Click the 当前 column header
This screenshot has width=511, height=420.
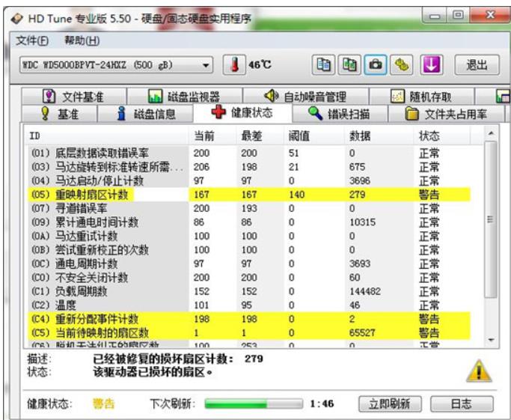point(212,136)
